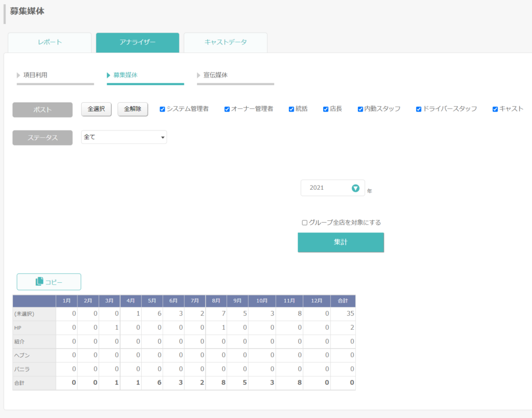Open the ステータス dropdown showing 全て
The width and height of the screenshot is (532, 418).
coord(124,137)
